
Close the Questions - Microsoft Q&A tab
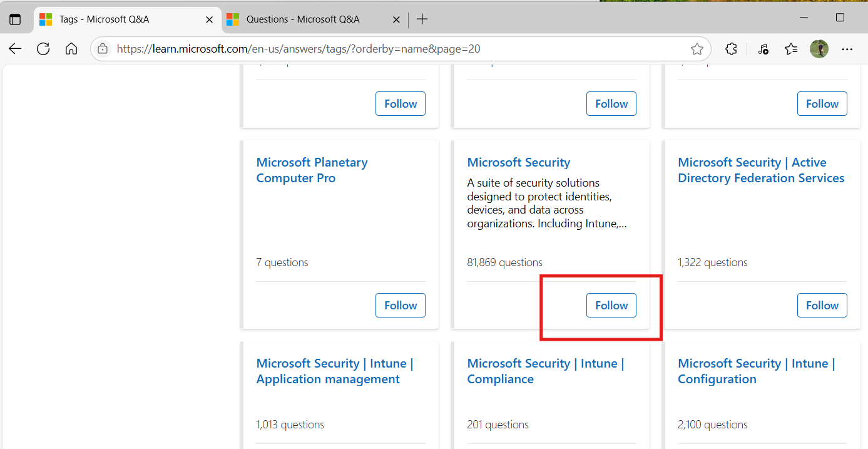click(396, 19)
